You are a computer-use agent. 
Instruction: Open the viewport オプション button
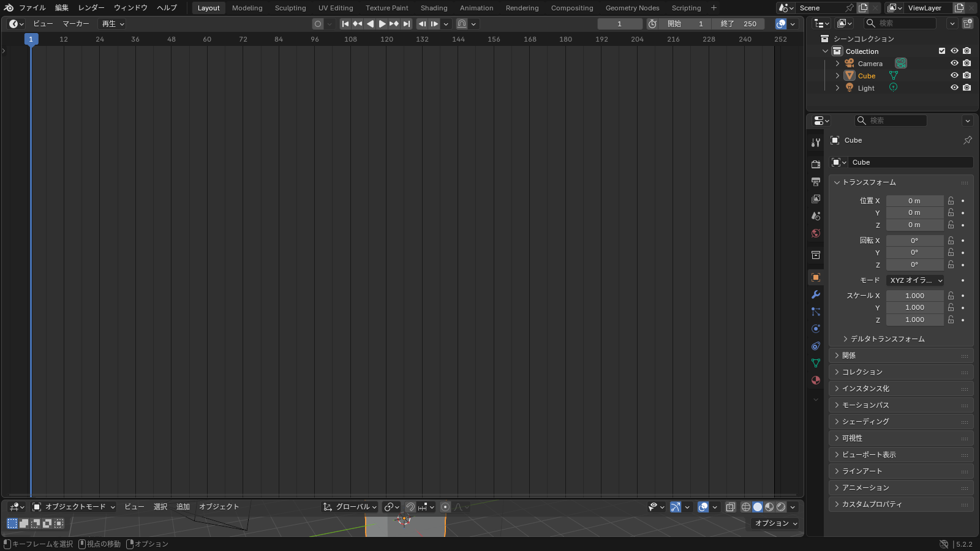pos(775,523)
